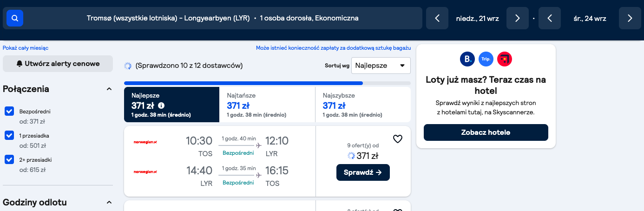This screenshot has height=211, width=644.
Task: Go to next return date after śr., 24 wrz
Action: pos(630,18)
